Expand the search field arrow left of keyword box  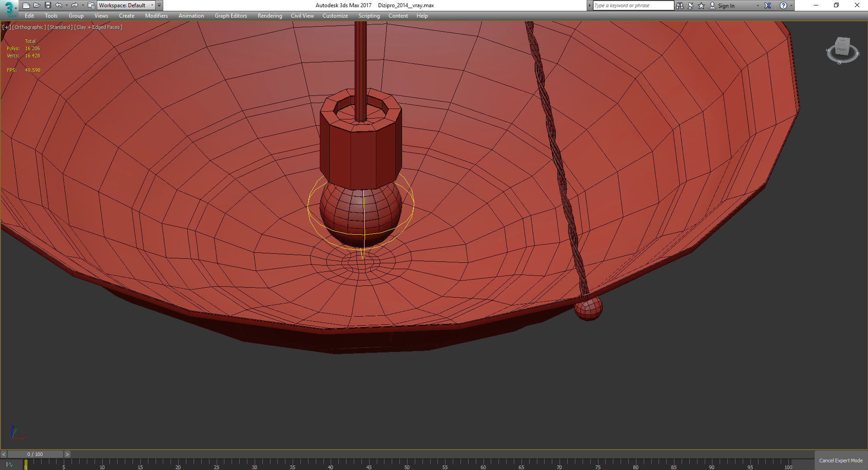(x=589, y=5)
